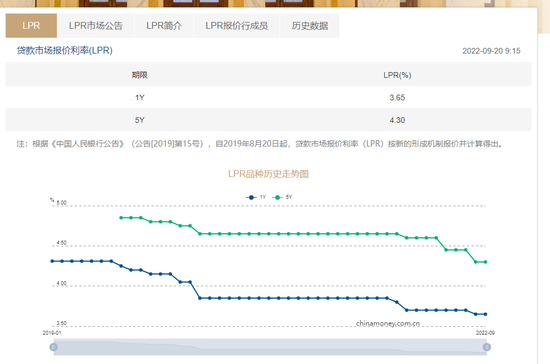Image resolution: width=550 pixels, height=364 pixels.
Task: Click the first 5Y data point
Action: pyautogui.click(x=121, y=218)
